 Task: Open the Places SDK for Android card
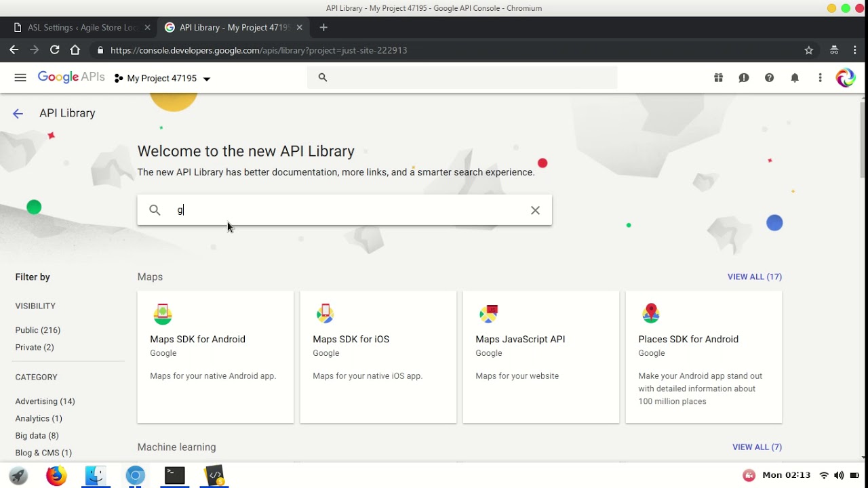click(704, 357)
